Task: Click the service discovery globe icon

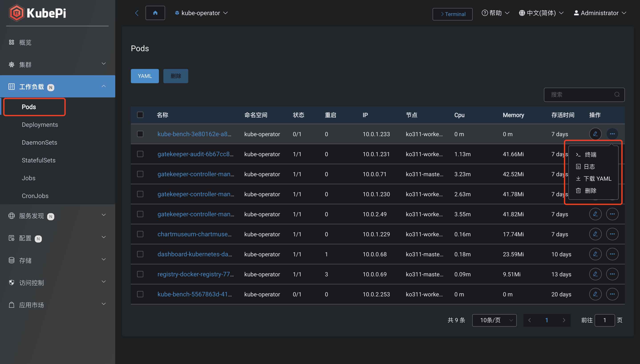Action: (12, 216)
